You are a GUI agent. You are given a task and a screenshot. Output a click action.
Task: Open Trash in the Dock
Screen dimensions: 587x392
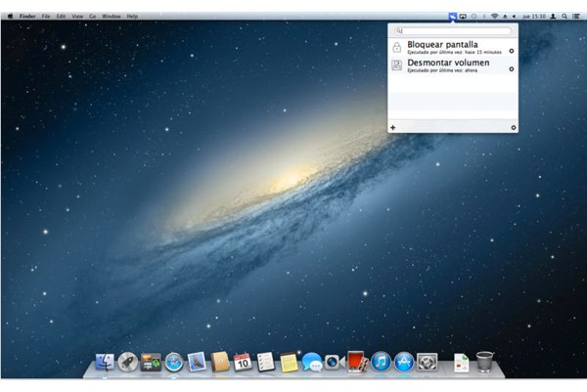pos(485,362)
